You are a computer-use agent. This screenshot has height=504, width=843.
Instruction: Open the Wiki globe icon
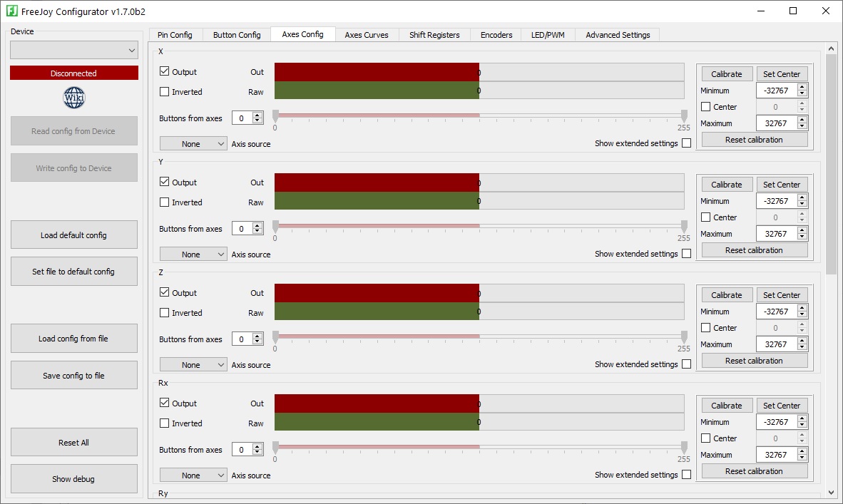tap(73, 97)
